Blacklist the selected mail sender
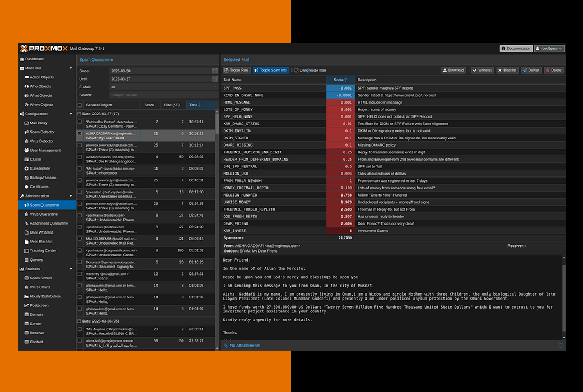This screenshot has height=392, width=583. pos(507,70)
